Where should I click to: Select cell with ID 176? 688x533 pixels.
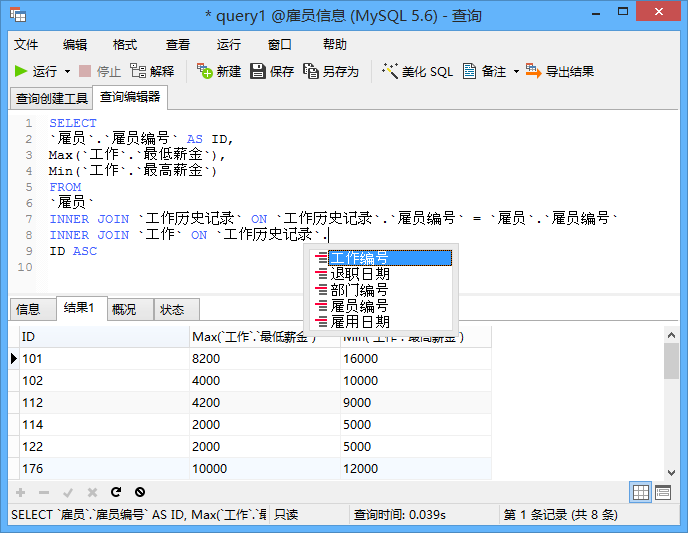click(x=104, y=469)
